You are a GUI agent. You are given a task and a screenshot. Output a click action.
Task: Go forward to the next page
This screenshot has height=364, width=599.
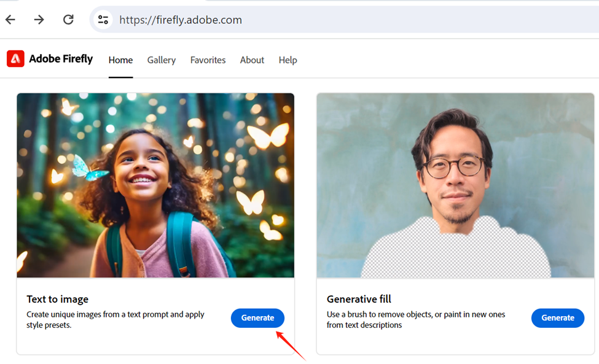point(39,19)
